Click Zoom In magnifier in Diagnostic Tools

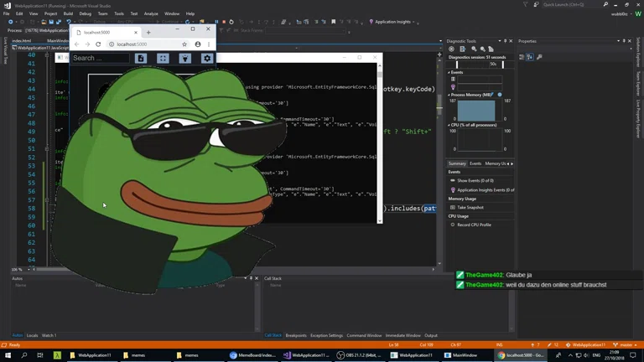click(x=474, y=49)
